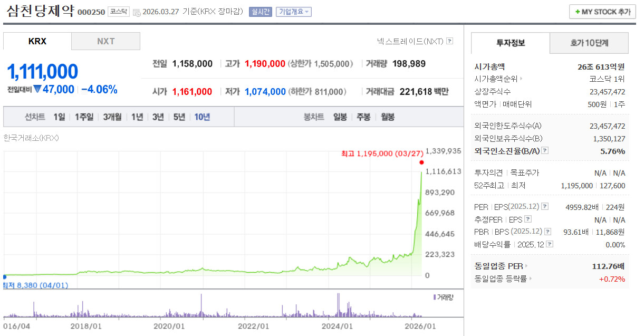644x336 pixels.
Task: Select the 3년 chart period
Action: click(158, 117)
